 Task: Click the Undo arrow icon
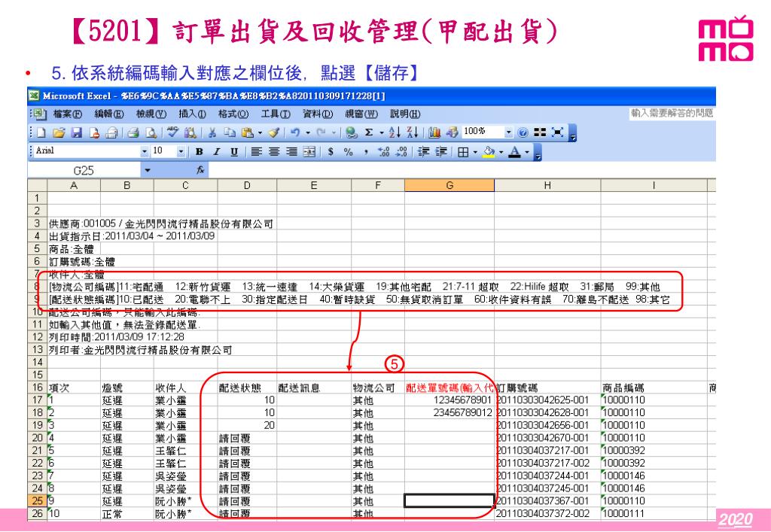tap(295, 132)
